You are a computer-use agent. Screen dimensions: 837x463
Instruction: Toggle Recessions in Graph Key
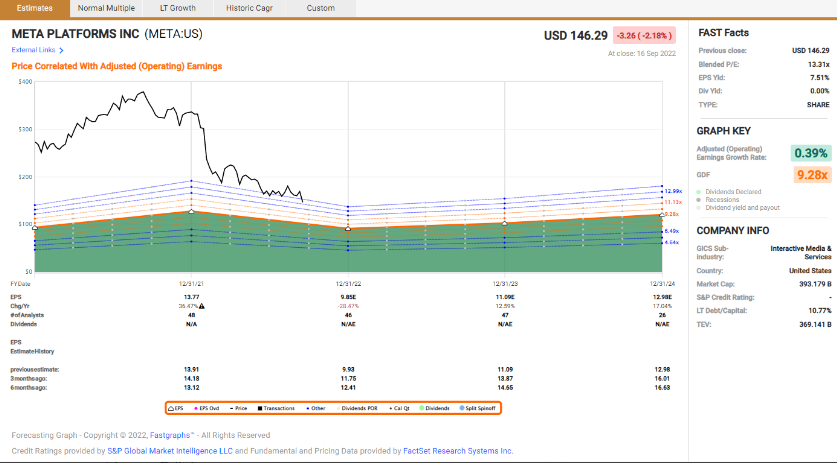click(x=718, y=200)
